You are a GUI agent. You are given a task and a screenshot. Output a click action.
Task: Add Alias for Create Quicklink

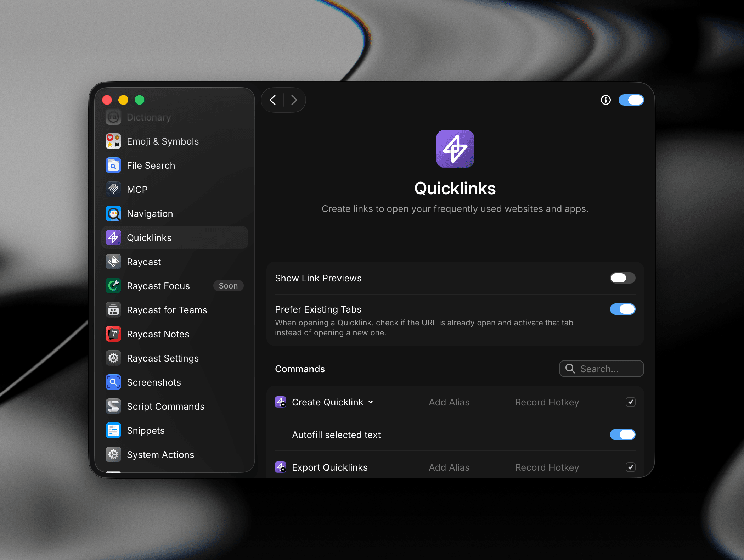pyautogui.click(x=449, y=402)
